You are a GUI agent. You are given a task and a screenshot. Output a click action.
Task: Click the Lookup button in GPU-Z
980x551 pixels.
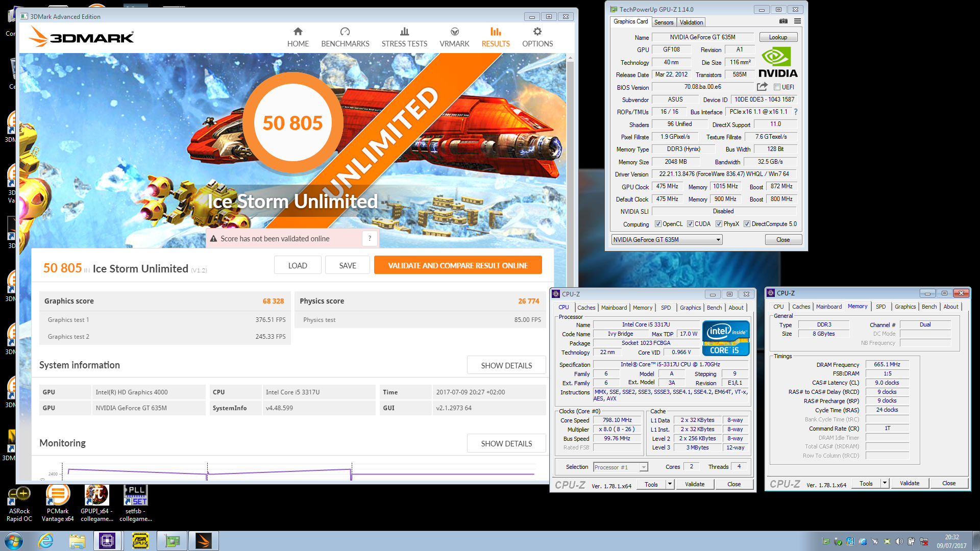click(778, 37)
